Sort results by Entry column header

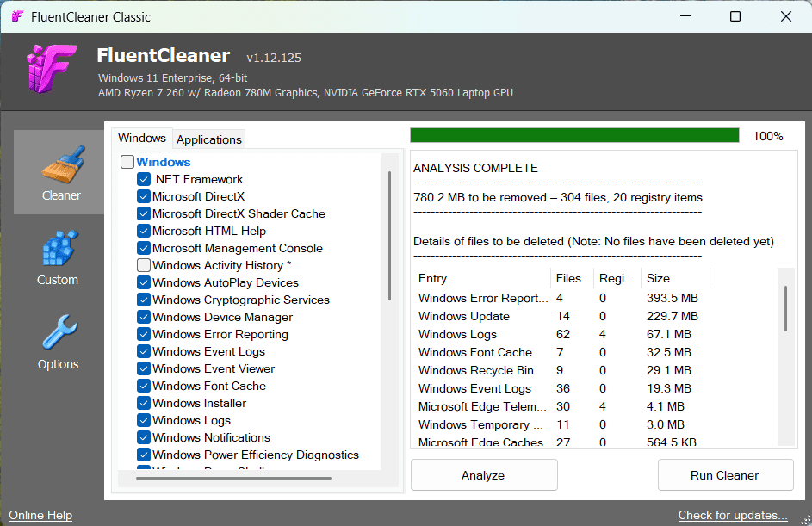[483, 278]
